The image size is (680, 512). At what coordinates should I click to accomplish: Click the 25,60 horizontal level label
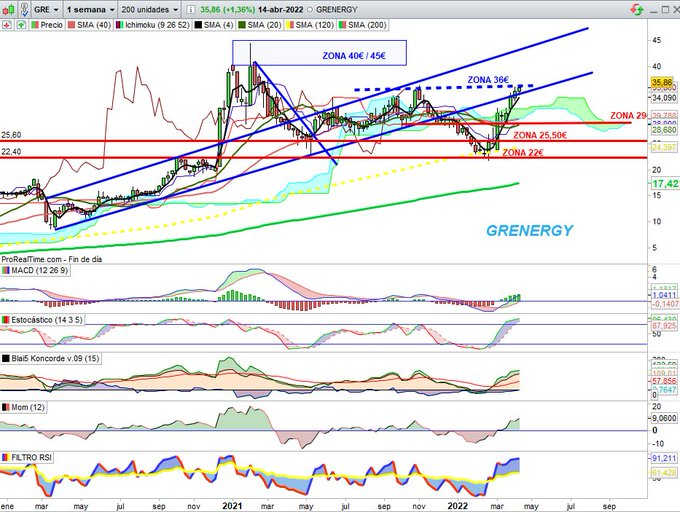click(11, 135)
